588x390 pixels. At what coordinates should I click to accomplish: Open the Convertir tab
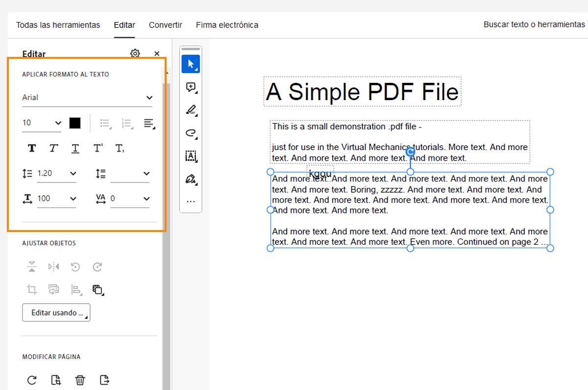166,25
